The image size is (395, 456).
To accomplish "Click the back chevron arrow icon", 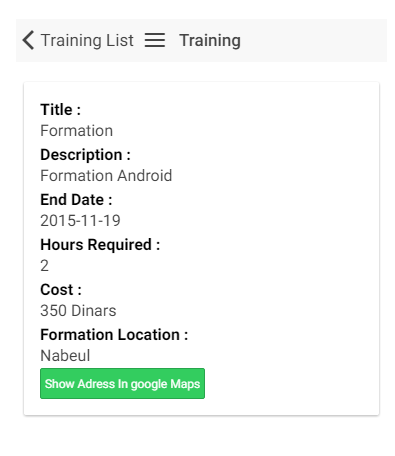I will click(x=28, y=40).
